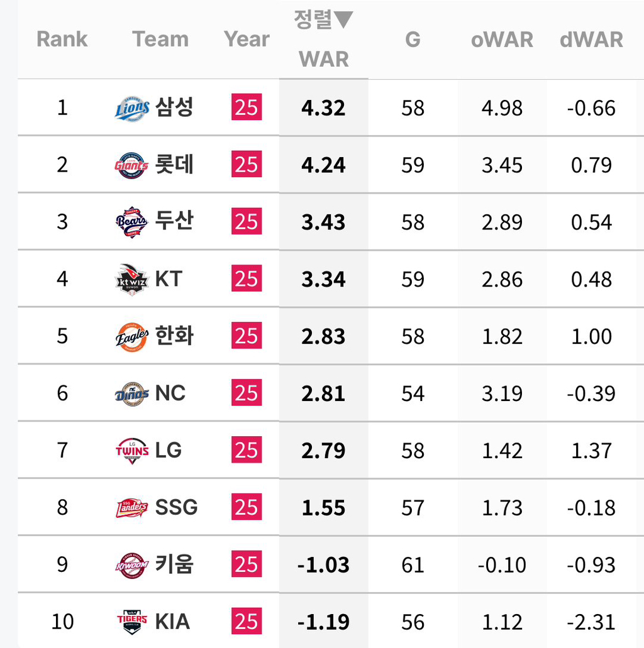Sort table by oWAR column header
The width and height of the screenshot is (644, 648).
click(x=502, y=40)
